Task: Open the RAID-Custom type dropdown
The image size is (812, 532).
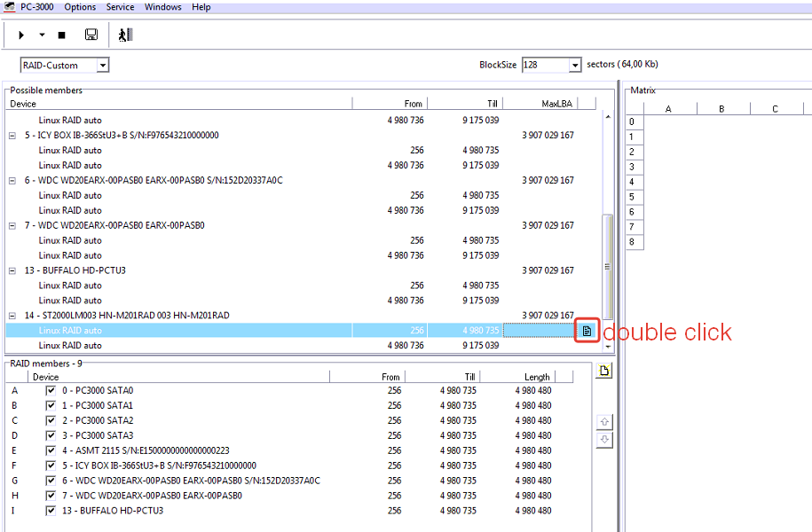Action: click(x=103, y=66)
